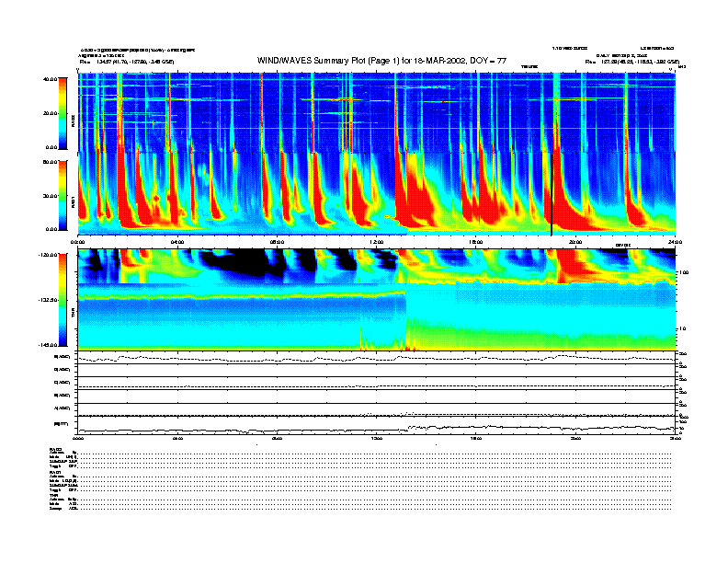The width and height of the screenshot is (728, 563).
Task: Click the -120.00 TNR scale label
Action: point(48,255)
